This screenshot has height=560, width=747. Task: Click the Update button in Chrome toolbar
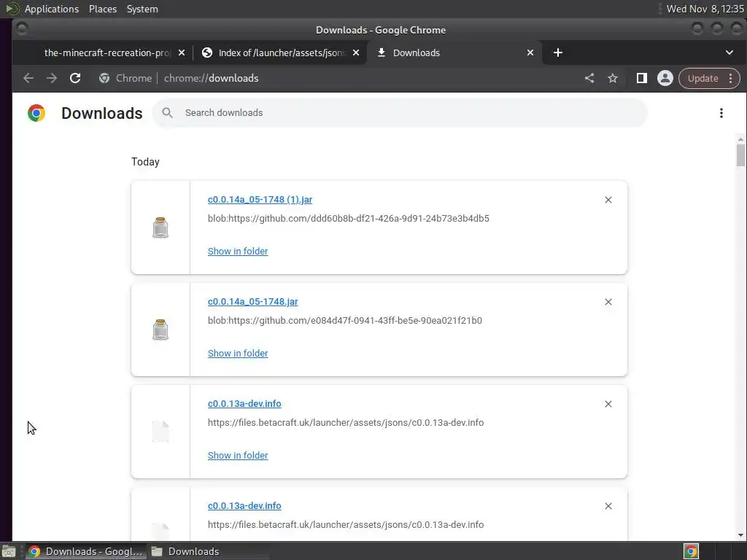tap(703, 78)
